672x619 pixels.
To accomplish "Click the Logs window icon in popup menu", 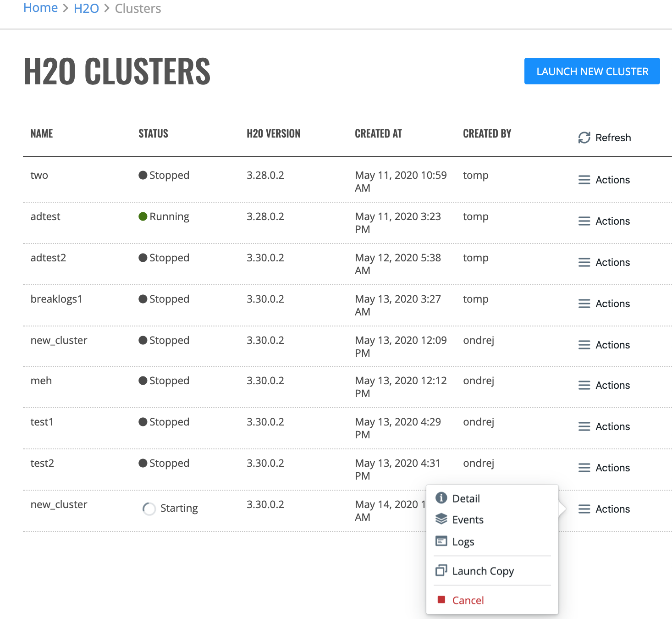I will click(x=441, y=541).
